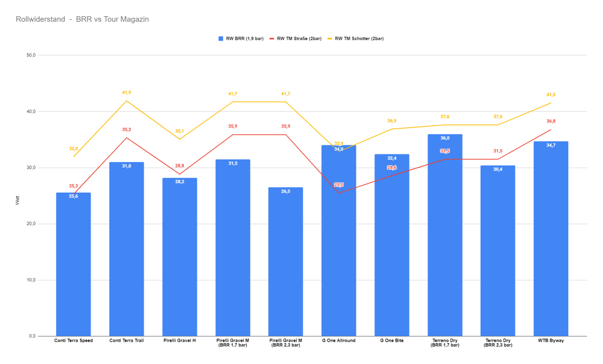
Task: Click the blue RW BRR legend swatch
Action: point(221,38)
